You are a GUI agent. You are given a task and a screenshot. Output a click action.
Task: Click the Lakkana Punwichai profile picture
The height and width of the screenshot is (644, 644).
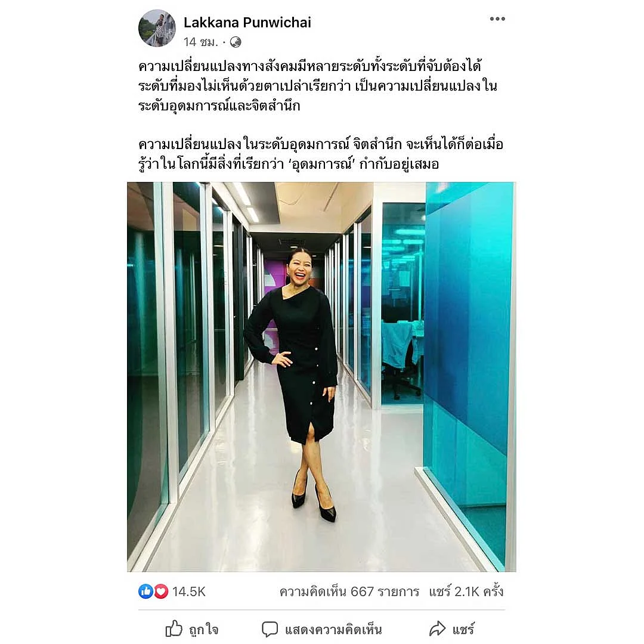(157, 29)
